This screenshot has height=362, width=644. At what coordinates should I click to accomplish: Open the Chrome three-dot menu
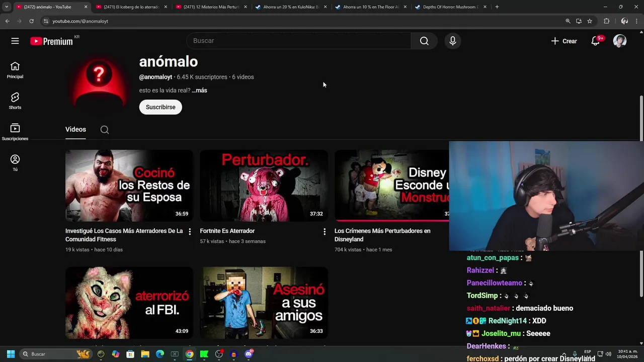[x=637, y=21]
